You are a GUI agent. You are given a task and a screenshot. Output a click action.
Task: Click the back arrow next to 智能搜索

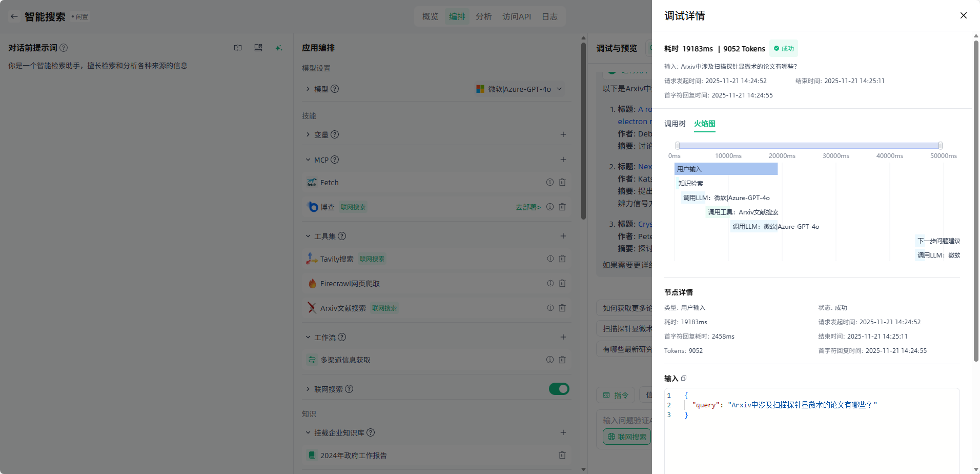[x=14, y=16]
